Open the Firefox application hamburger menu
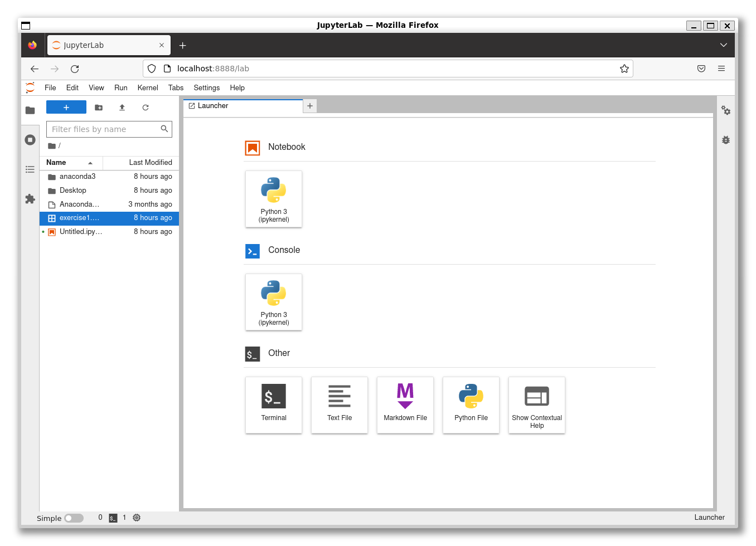756x546 pixels. [721, 69]
